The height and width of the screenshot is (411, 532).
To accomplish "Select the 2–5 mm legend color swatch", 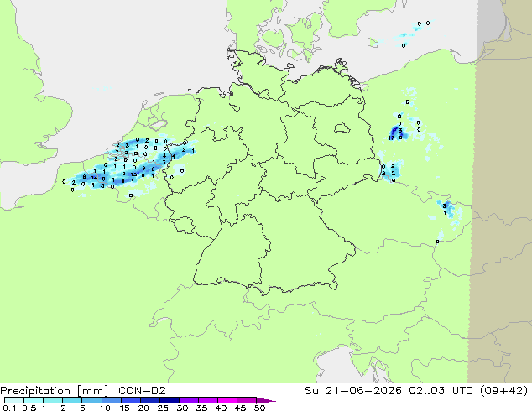I will pos(72,400).
